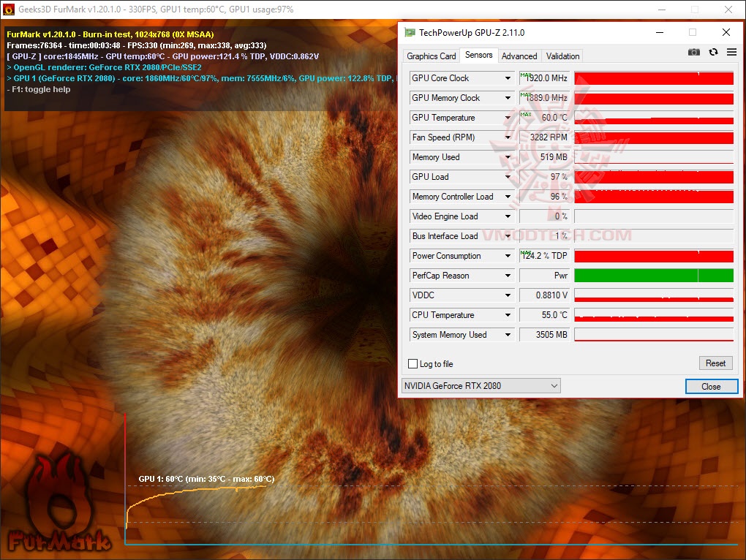Minimize the FurMark window

662,9
